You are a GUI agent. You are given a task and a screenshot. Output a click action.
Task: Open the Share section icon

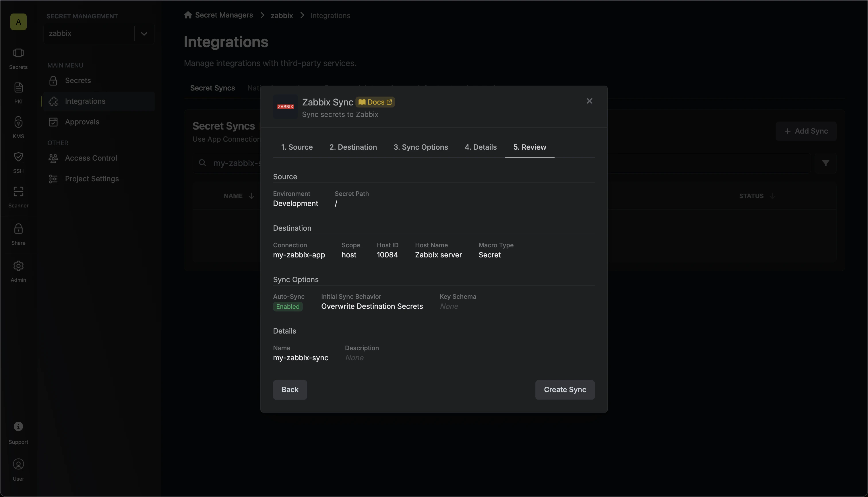coord(18,234)
